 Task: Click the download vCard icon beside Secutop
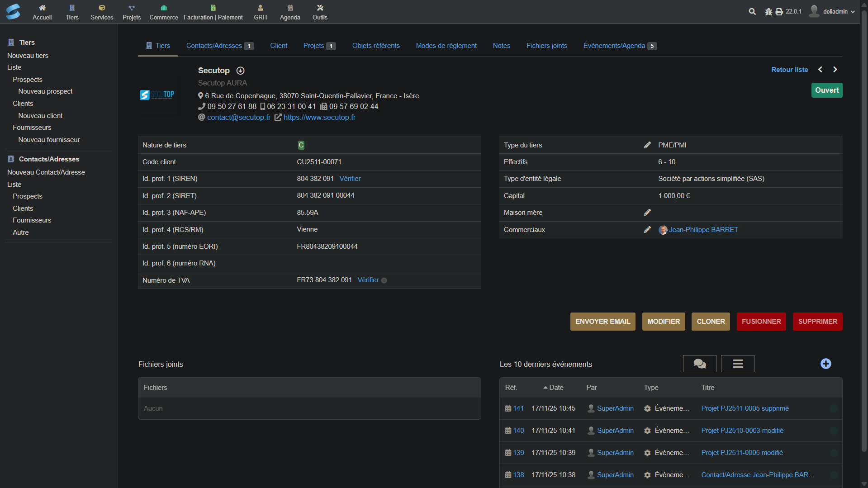pos(241,71)
